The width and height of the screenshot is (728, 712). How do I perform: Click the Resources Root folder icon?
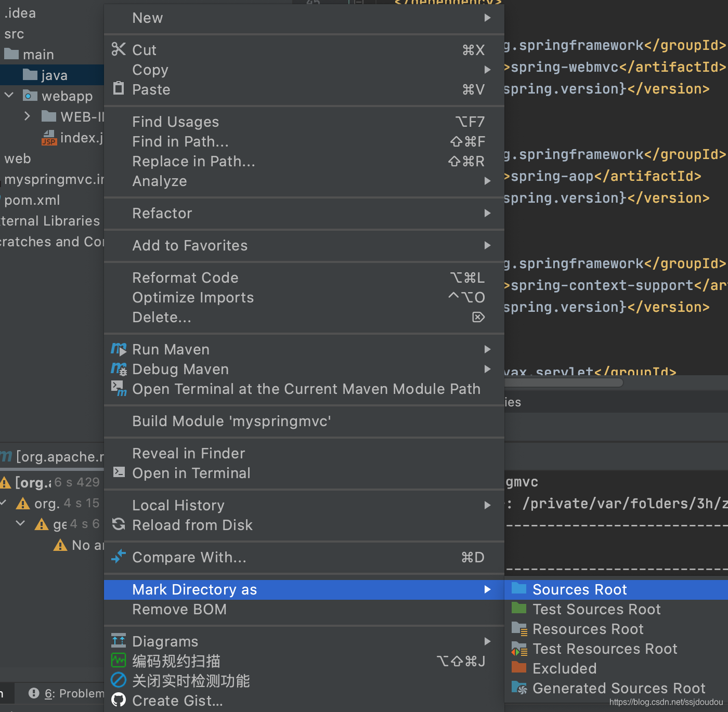(519, 628)
